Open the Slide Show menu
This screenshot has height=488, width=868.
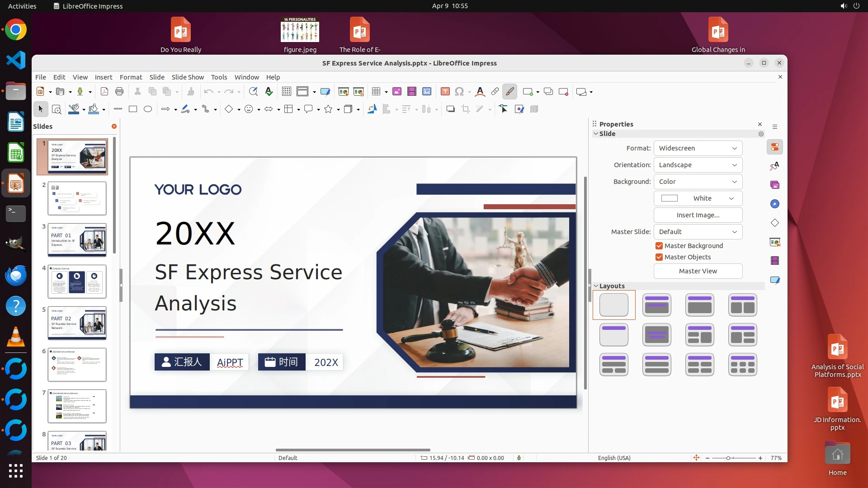pos(188,77)
